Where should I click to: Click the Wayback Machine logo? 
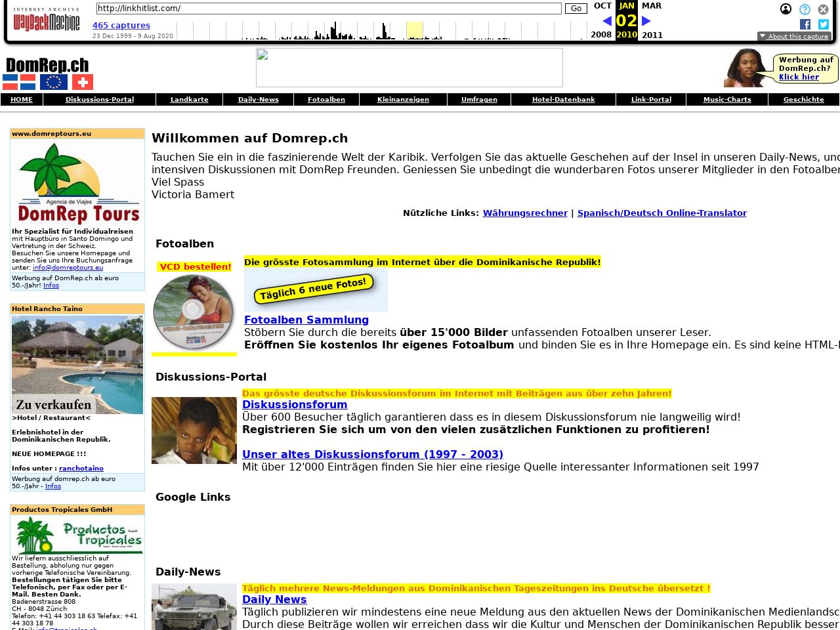[x=46, y=20]
